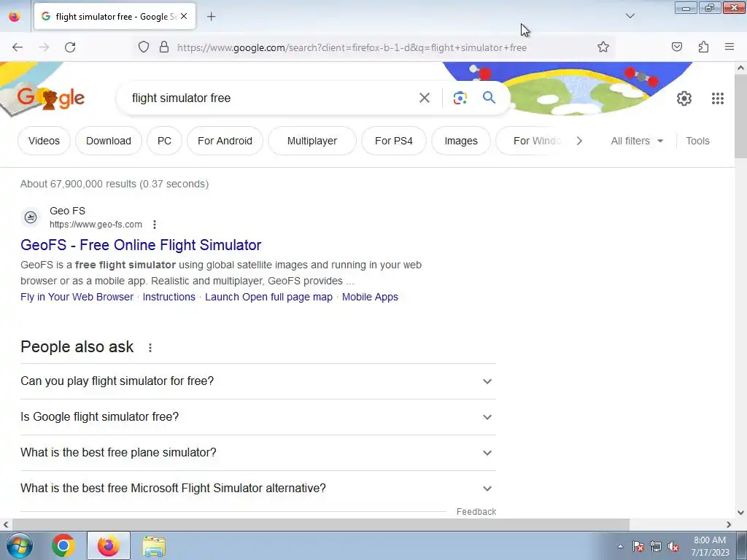Click the Geo FS site favicon
Image resolution: width=747 pixels, height=560 pixels.
(x=31, y=217)
